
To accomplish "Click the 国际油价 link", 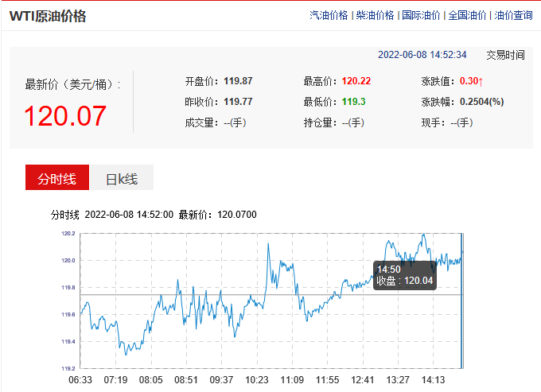I will point(421,15).
